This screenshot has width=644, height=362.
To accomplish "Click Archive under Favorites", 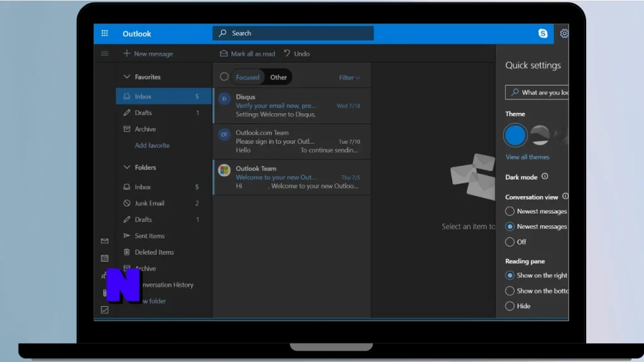I will tap(164, 129).
